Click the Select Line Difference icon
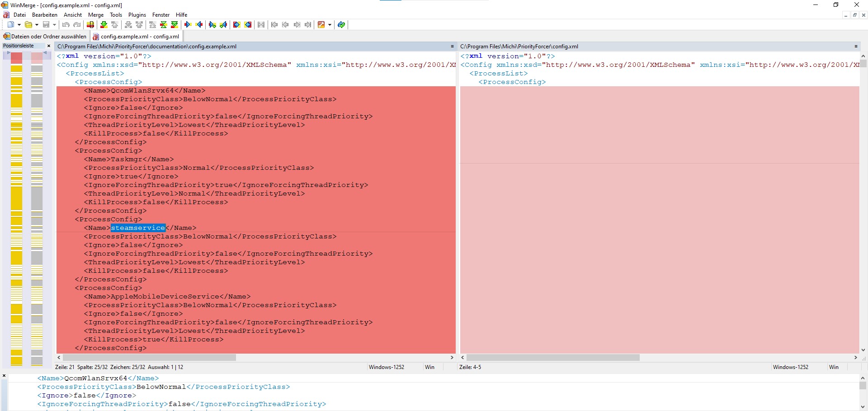868x411 pixels. 90,25
